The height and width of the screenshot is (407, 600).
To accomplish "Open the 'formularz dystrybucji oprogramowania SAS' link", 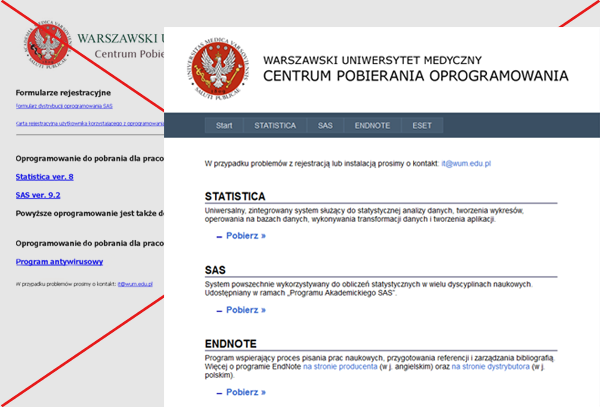I will [x=64, y=105].
